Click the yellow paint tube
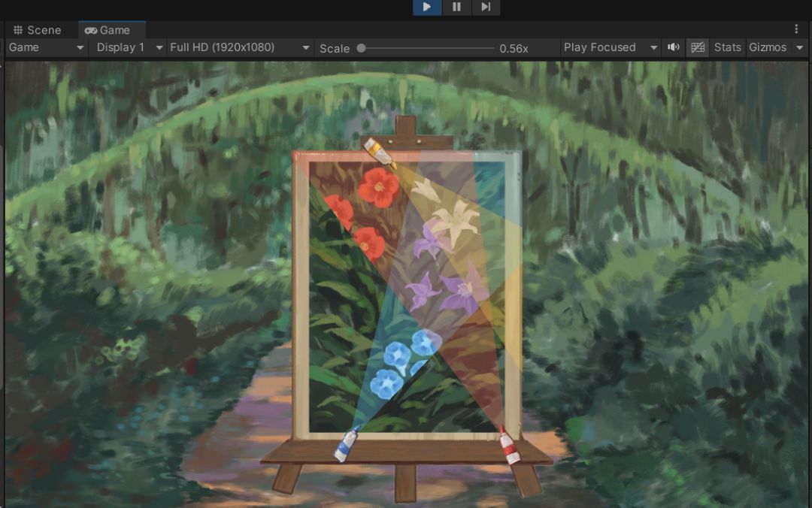This screenshot has width=812, height=508. point(380,153)
